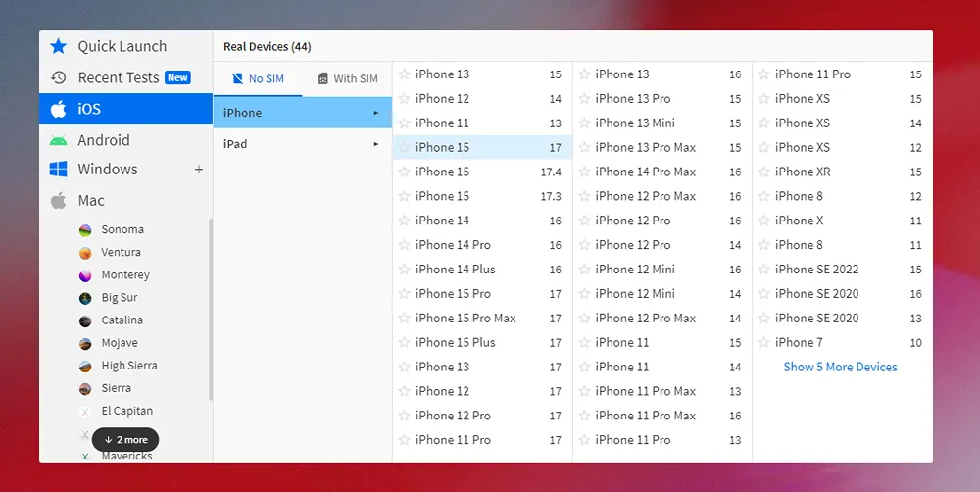Click the Quick Launch star icon

58,46
